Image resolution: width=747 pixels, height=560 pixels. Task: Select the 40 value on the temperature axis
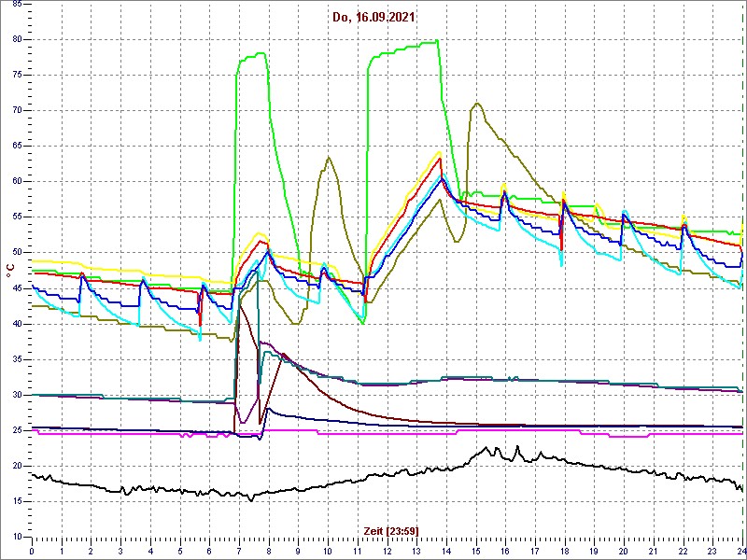coord(16,324)
